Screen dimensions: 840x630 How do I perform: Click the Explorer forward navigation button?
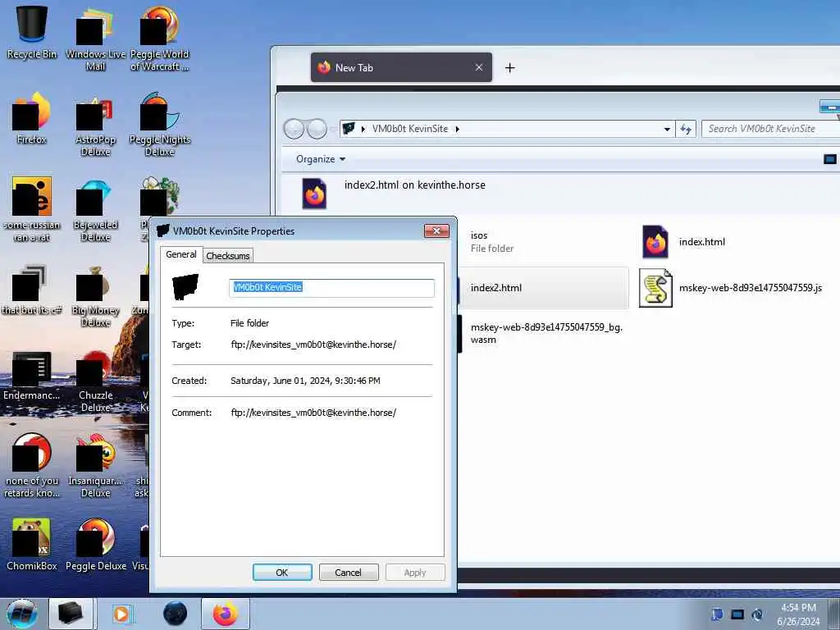317,129
